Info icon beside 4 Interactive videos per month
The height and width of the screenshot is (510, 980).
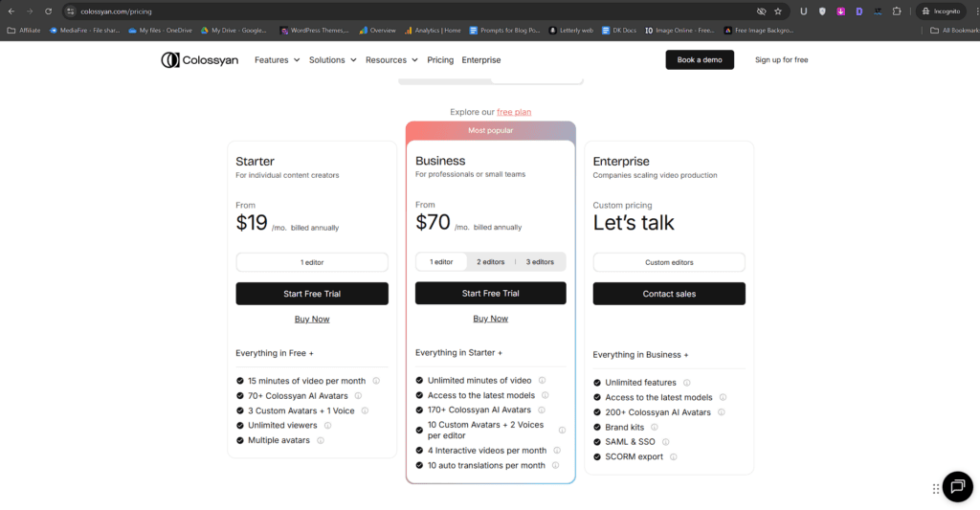coord(557,450)
